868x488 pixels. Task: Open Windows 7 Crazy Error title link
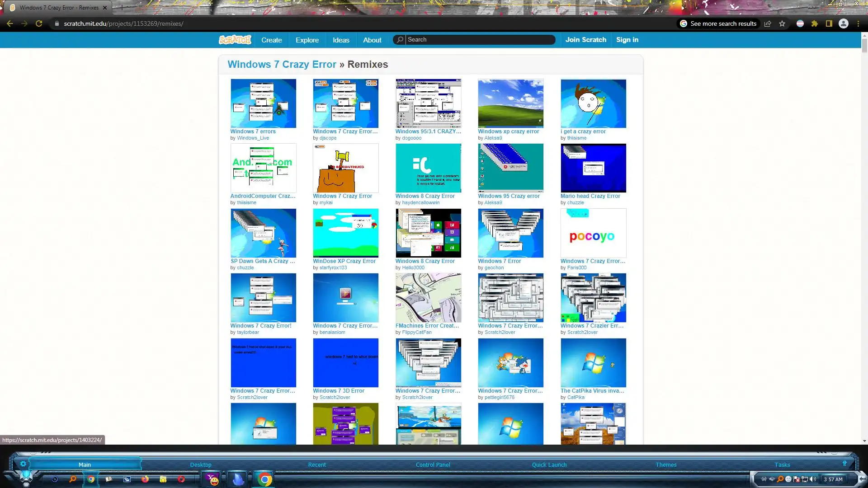coord(282,64)
